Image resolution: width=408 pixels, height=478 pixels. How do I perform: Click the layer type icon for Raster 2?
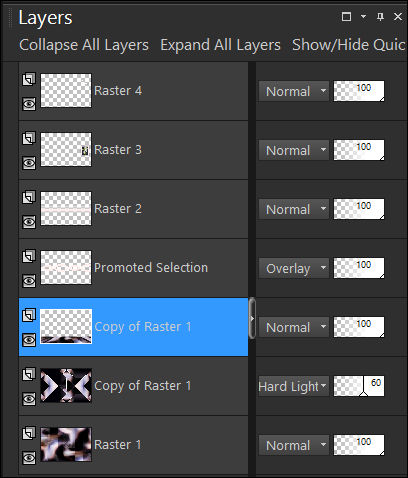click(29, 197)
